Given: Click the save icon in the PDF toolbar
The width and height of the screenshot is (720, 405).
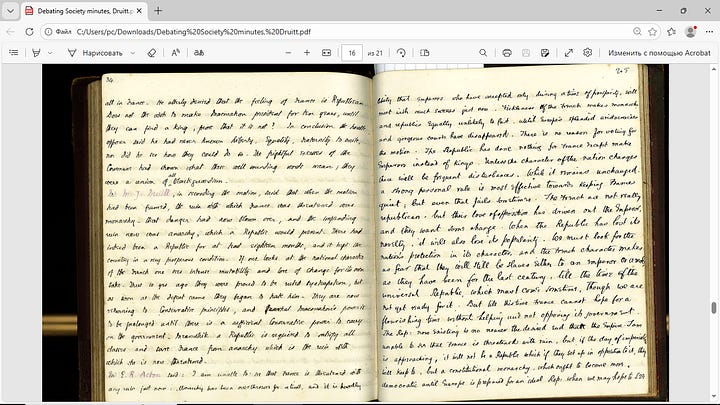Looking at the screenshot, I should click(x=526, y=53).
